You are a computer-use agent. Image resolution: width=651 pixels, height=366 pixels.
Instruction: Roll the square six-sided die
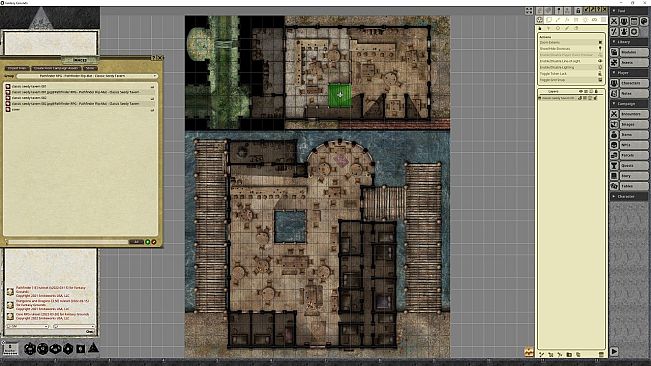coord(81,349)
